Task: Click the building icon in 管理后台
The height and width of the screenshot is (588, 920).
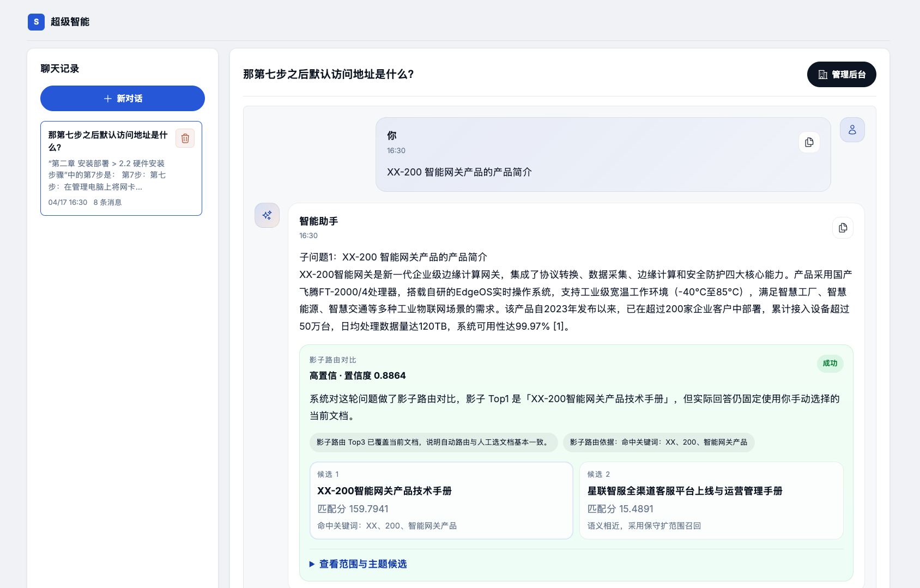Action: coord(823,75)
